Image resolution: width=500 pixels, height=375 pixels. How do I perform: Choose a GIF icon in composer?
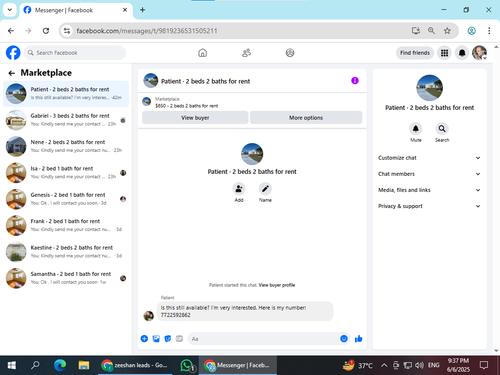point(179,339)
